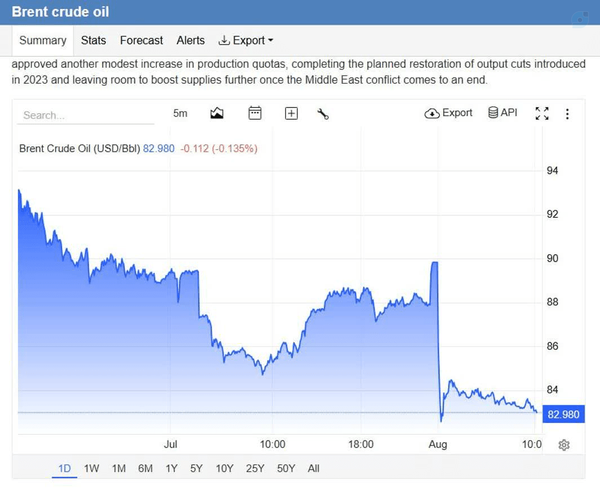This screenshot has width=600, height=490.
Task: Click the 82.980 current price label
Action: point(563,414)
